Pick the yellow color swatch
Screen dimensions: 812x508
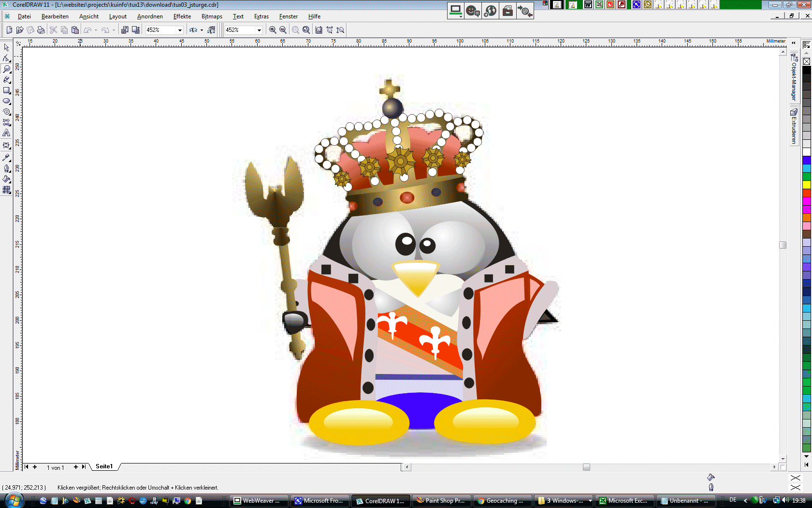tap(807, 185)
